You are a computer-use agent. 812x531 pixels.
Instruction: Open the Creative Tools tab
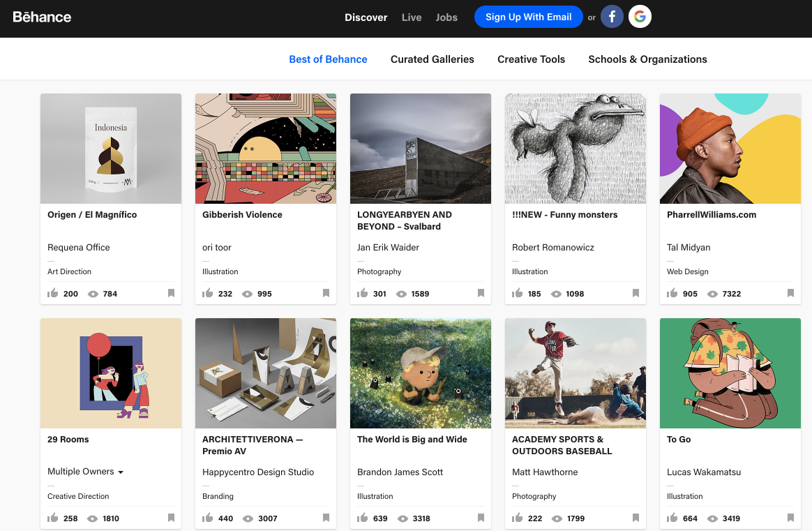click(x=532, y=59)
